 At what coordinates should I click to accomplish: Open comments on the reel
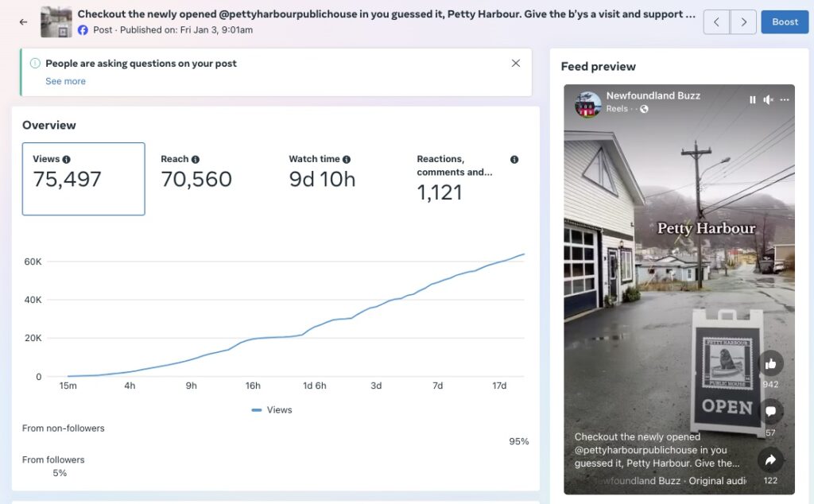770,412
